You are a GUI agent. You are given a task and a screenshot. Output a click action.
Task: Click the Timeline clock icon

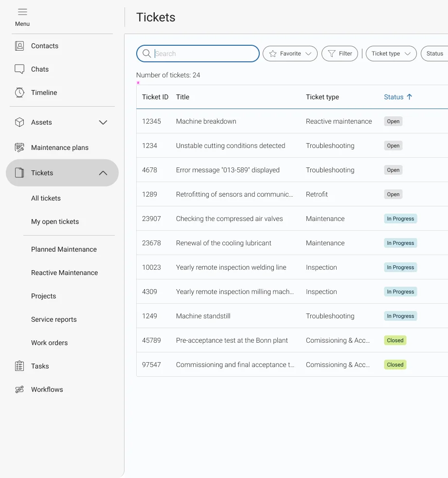[x=19, y=92]
